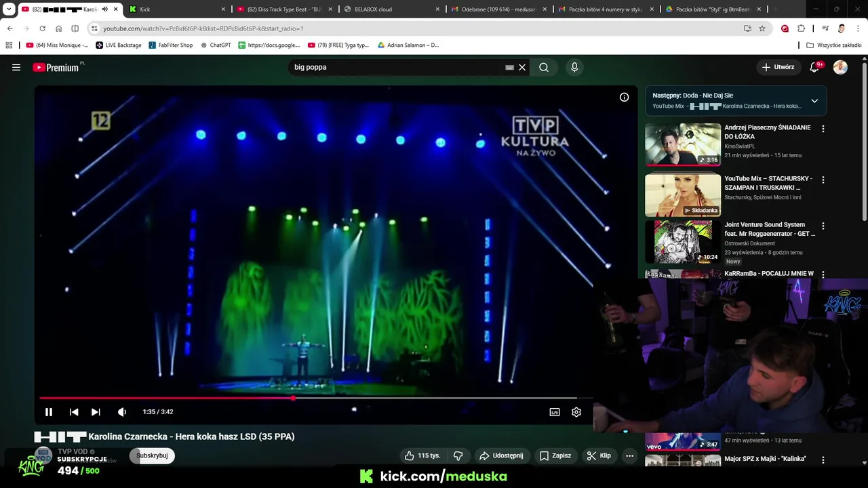Screen dimensions: 868x488
Task: Clear the search text with X
Action: (522, 67)
